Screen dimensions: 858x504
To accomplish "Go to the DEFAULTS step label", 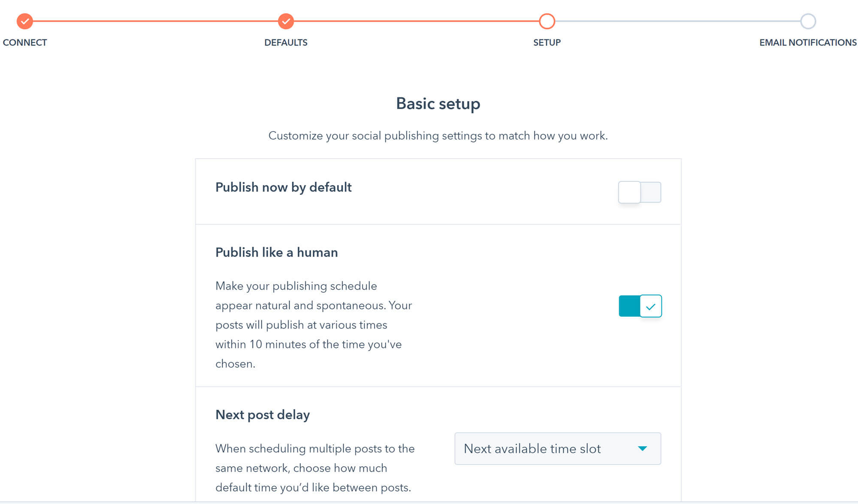I will pos(286,42).
